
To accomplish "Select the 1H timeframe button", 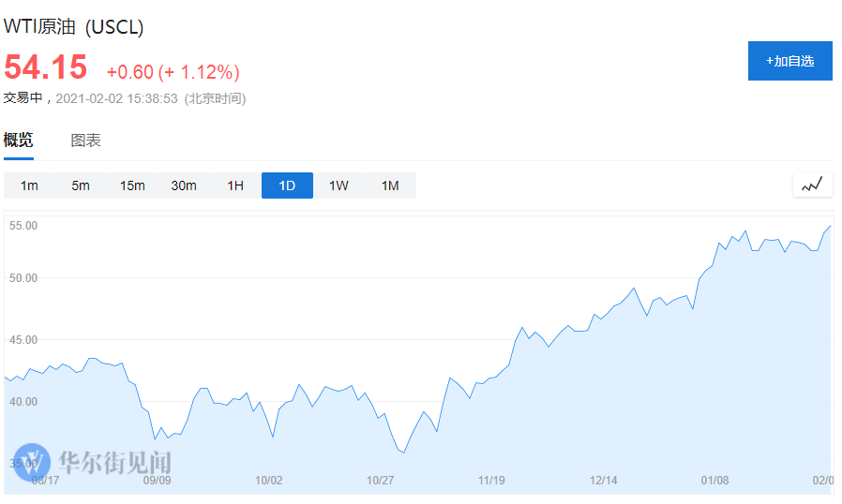I will 235,185.
